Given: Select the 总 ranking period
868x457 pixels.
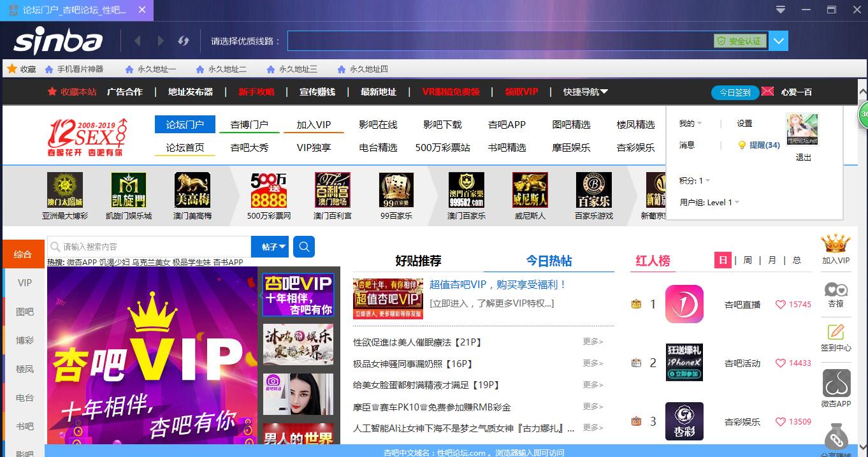Looking at the screenshot, I should point(797,260).
